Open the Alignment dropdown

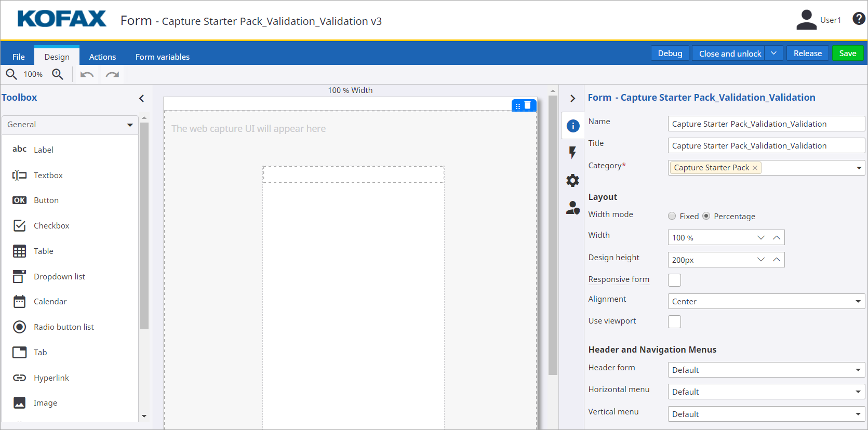(x=766, y=301)
